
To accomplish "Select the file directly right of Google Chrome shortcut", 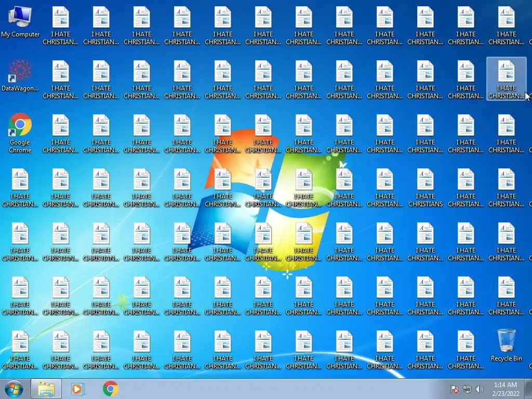I will click(60, 134).
